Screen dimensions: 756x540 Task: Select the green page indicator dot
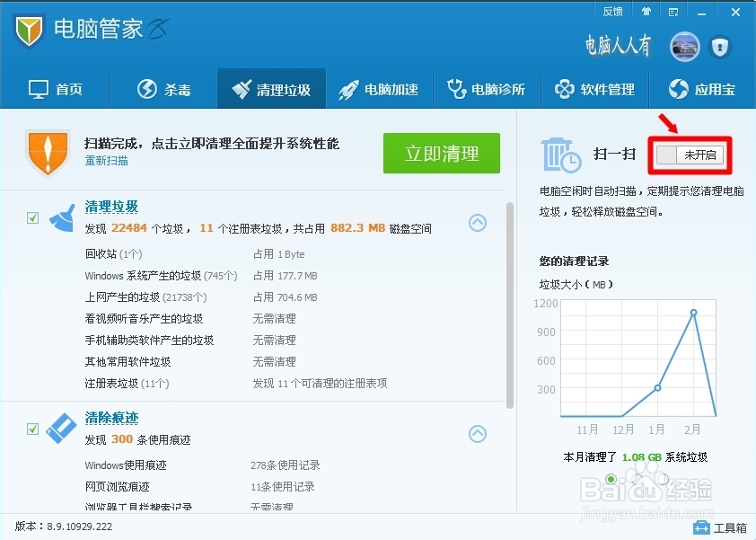[x=611, y=479]
